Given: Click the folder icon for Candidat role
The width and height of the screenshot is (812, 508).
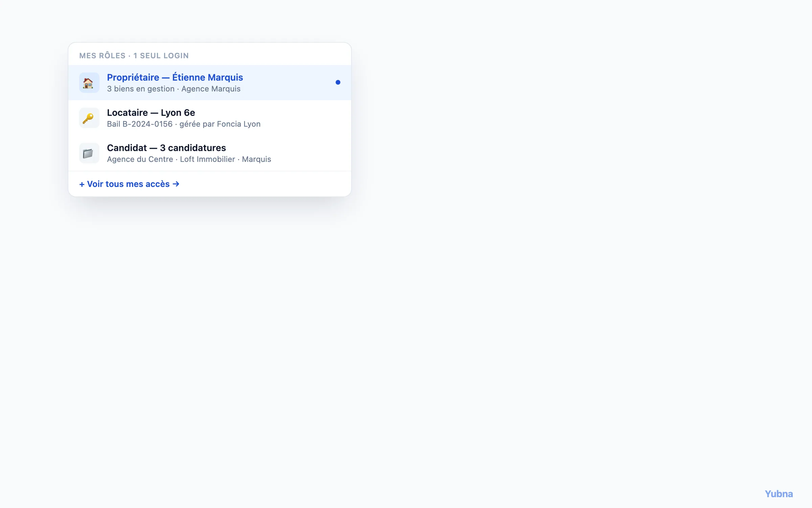Looking at the screenshot, I should tap(89, 153).
